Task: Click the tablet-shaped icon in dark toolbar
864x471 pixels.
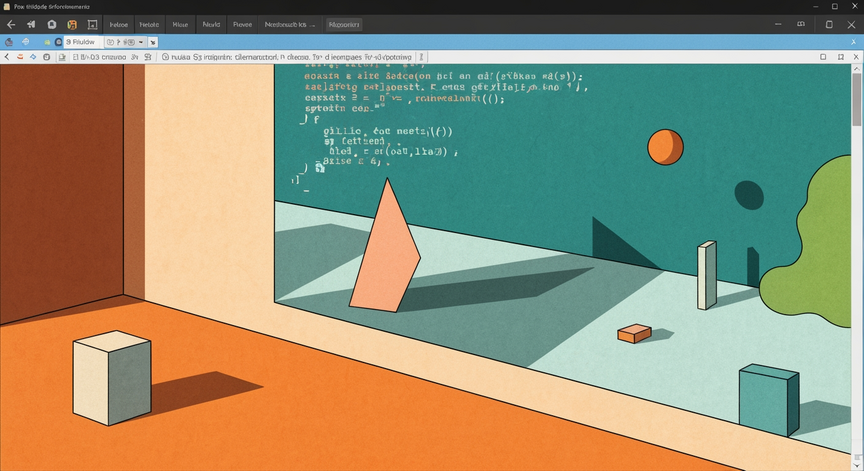Action: (x=829, y=24)
